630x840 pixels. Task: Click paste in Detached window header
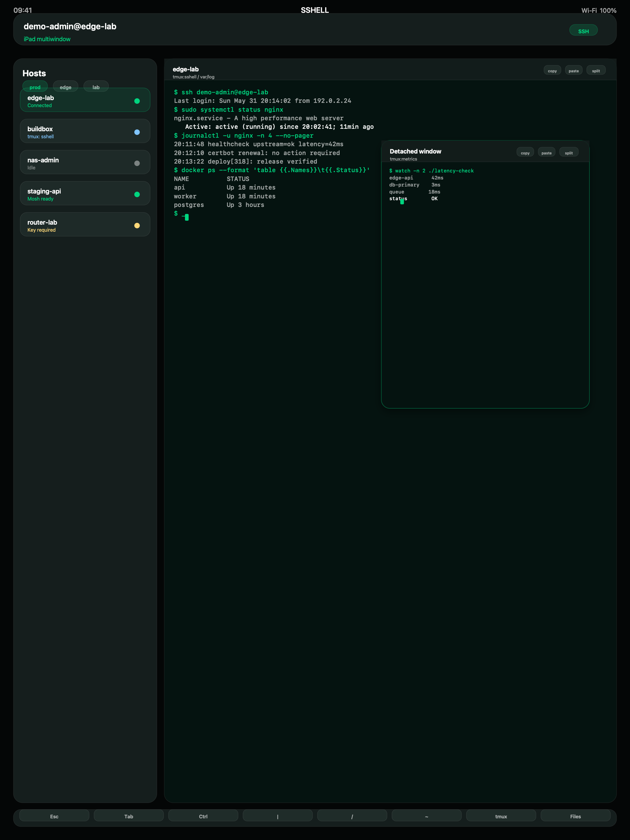point(546,153)
